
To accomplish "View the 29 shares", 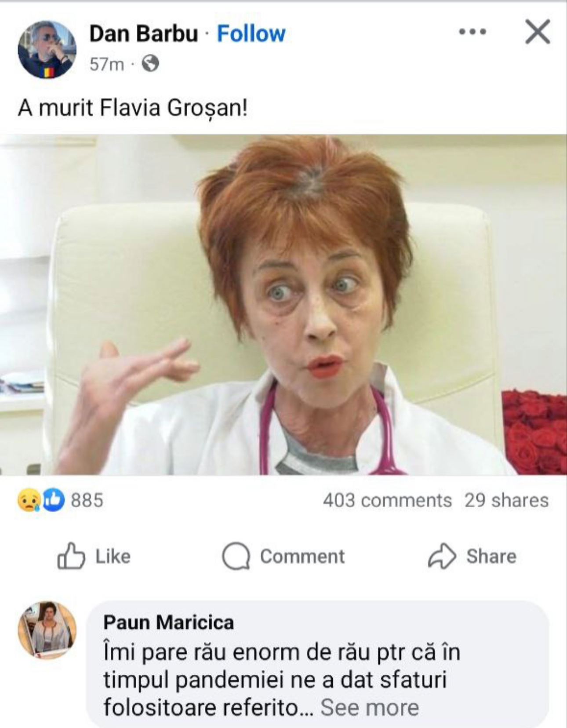I will click(x=506, y=501).
